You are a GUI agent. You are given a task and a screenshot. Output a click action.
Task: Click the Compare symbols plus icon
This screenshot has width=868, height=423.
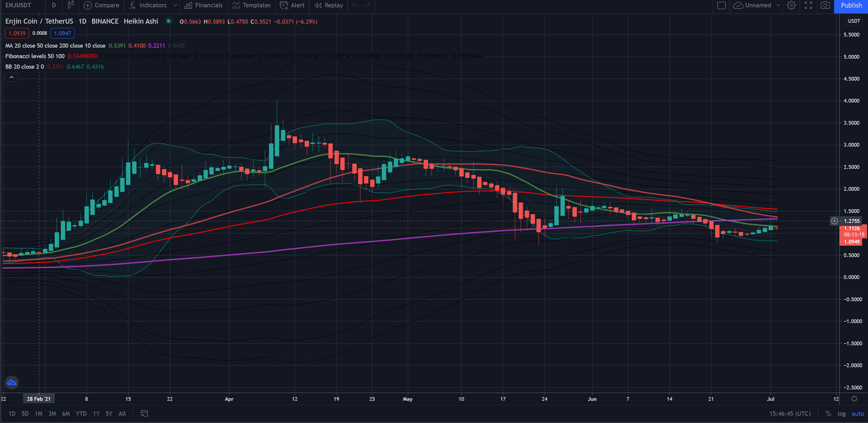click(88, 5)
